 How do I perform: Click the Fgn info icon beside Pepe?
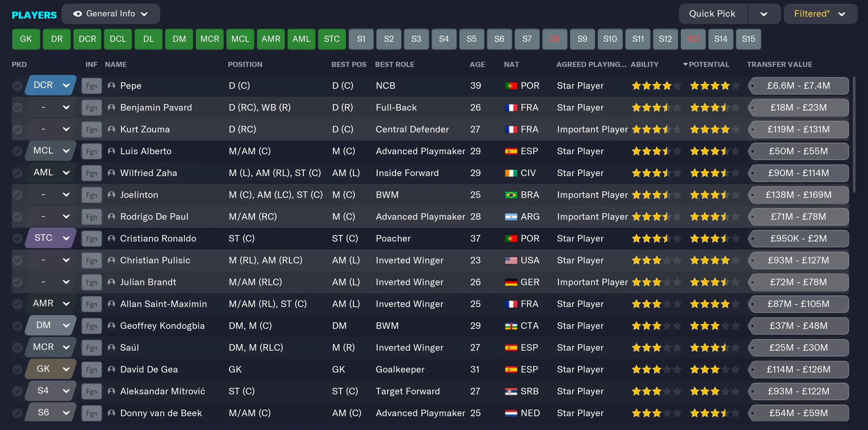click(91, 86)
